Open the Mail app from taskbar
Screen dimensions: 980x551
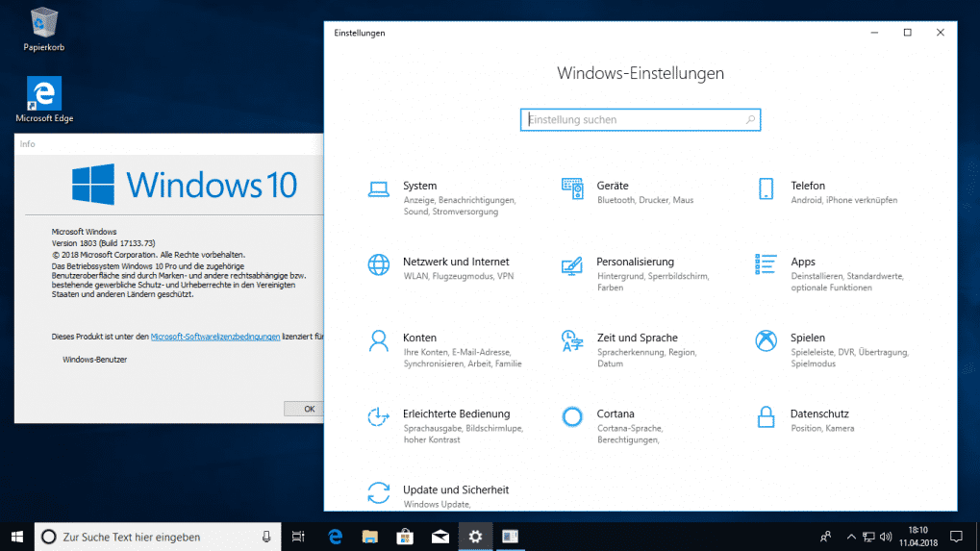[x=440, y=537]
